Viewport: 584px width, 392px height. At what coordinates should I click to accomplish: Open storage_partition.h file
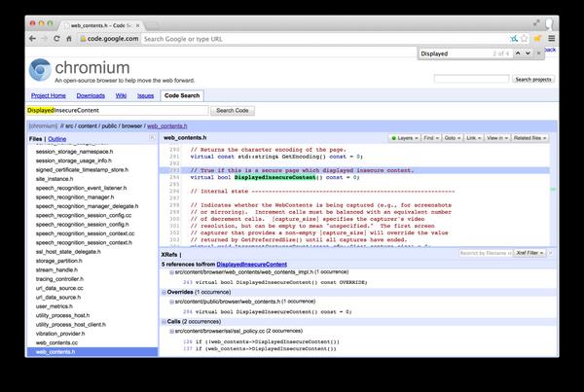pos(58,261)
